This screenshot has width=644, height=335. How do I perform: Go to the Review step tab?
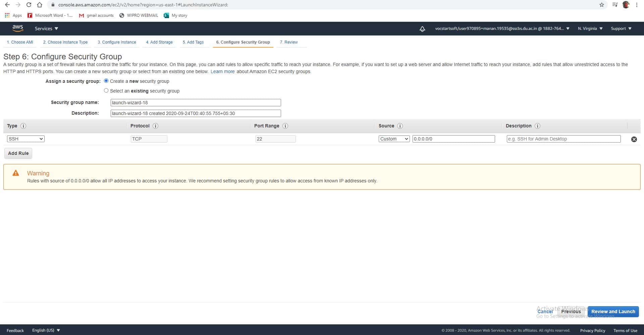point(289,42)
